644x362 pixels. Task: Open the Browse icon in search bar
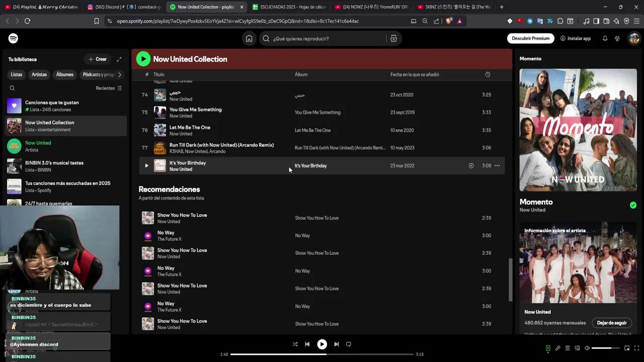coord(393,39)
